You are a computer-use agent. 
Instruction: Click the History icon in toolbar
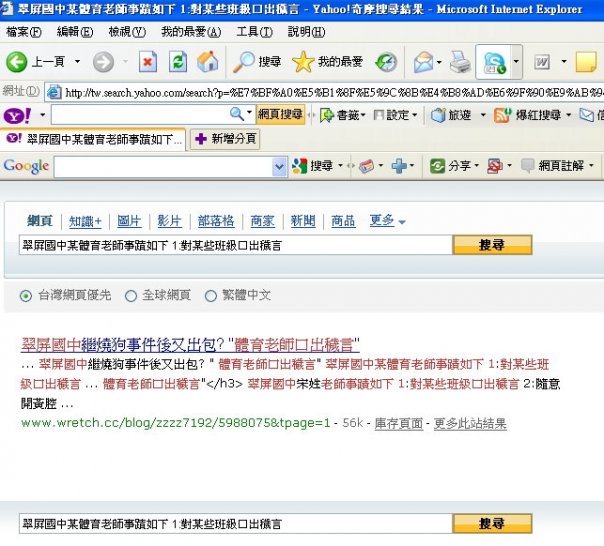[386, 62]
